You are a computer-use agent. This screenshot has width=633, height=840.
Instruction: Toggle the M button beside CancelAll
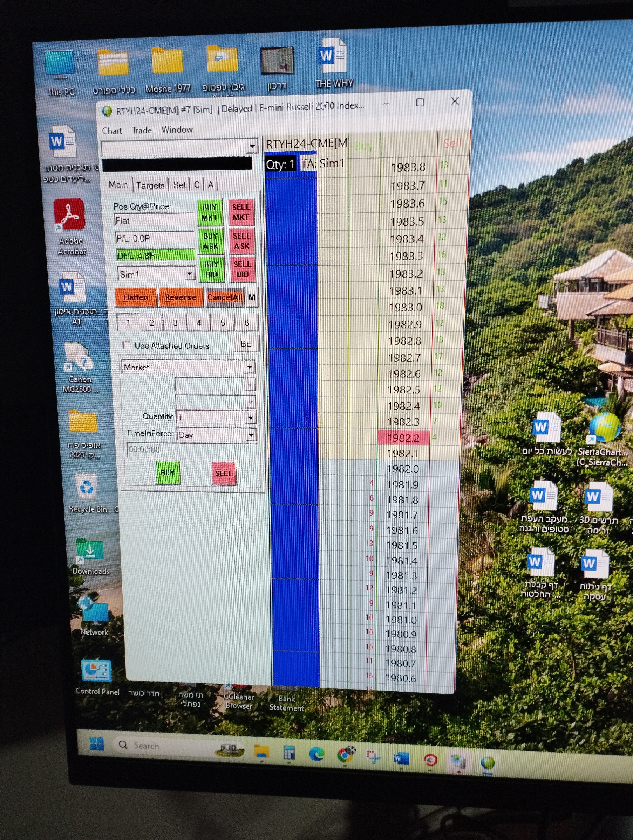[252, 297]
